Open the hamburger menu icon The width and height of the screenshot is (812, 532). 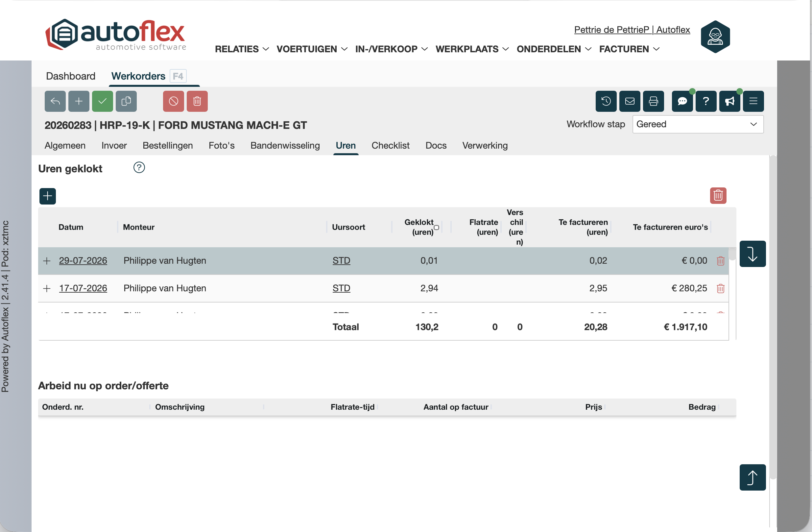753,101
